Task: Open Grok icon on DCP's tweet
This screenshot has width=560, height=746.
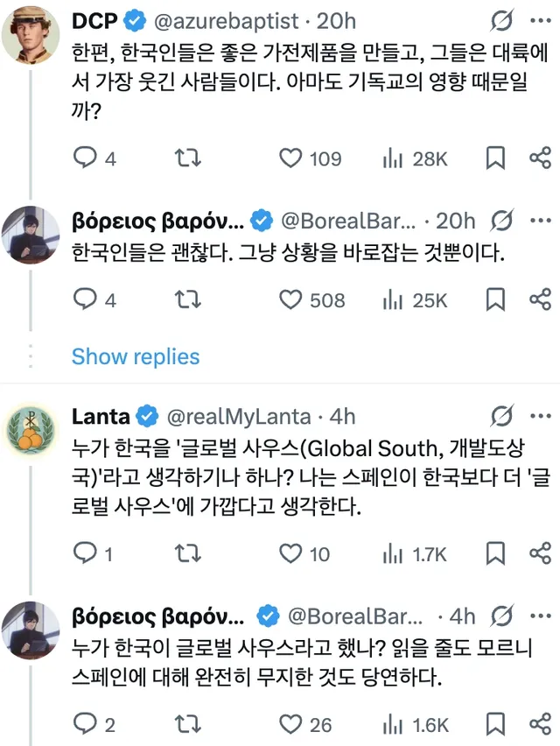Action: 503,19
